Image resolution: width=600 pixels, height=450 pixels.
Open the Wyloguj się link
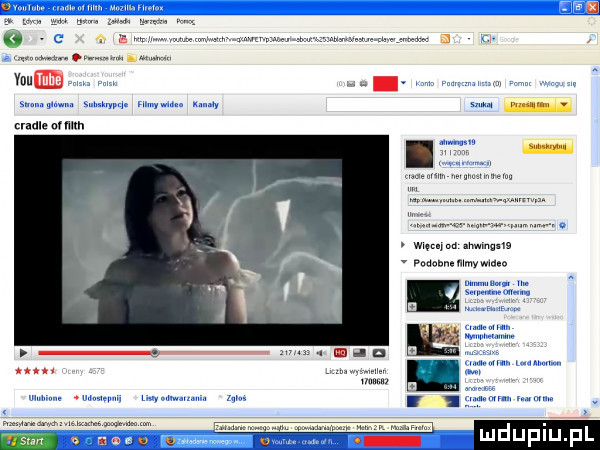point(558,83)
